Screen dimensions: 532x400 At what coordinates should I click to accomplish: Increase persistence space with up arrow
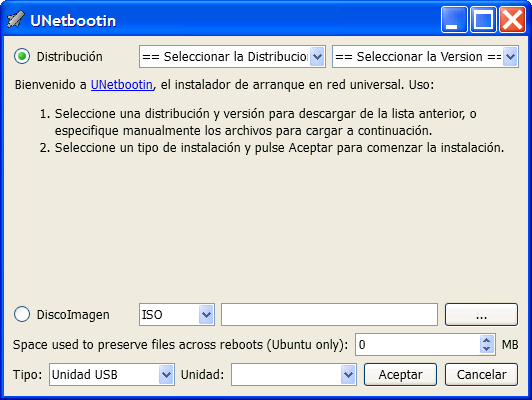click(x=487, y=340)
